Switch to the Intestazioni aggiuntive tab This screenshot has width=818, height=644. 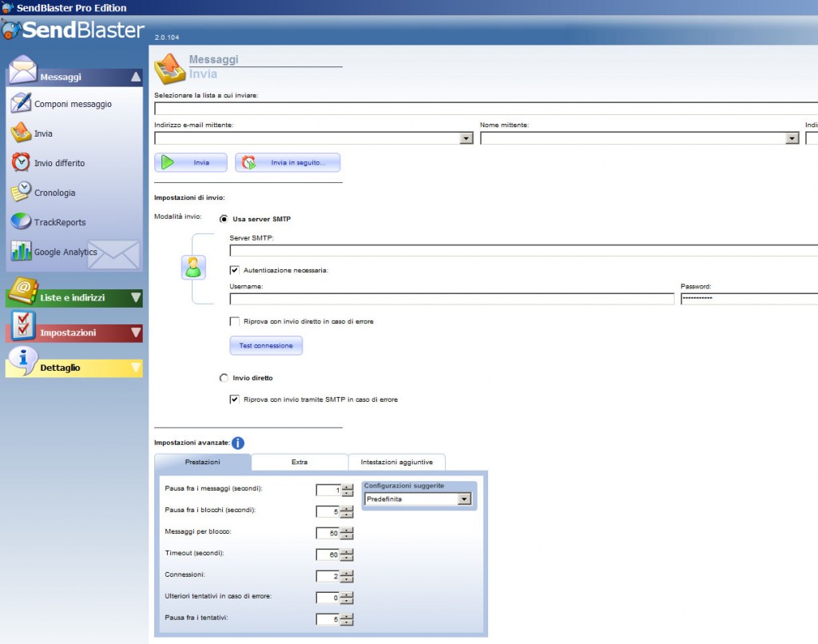(x=397, y=463)
